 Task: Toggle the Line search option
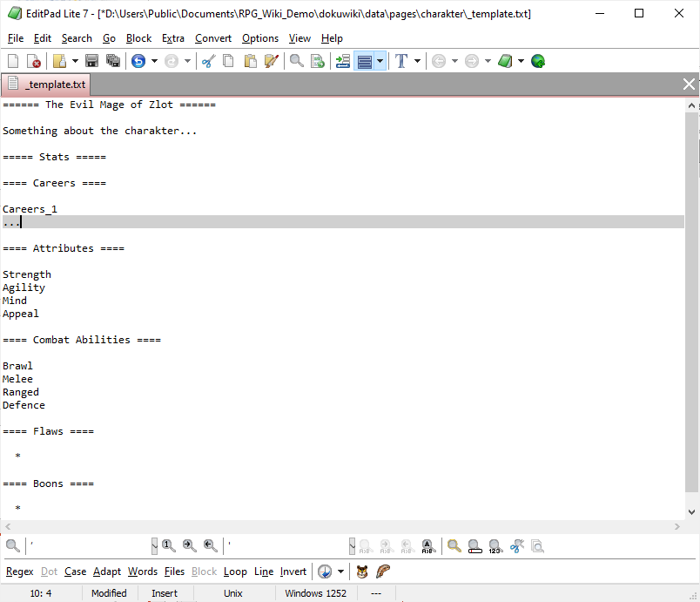[264, 572]
